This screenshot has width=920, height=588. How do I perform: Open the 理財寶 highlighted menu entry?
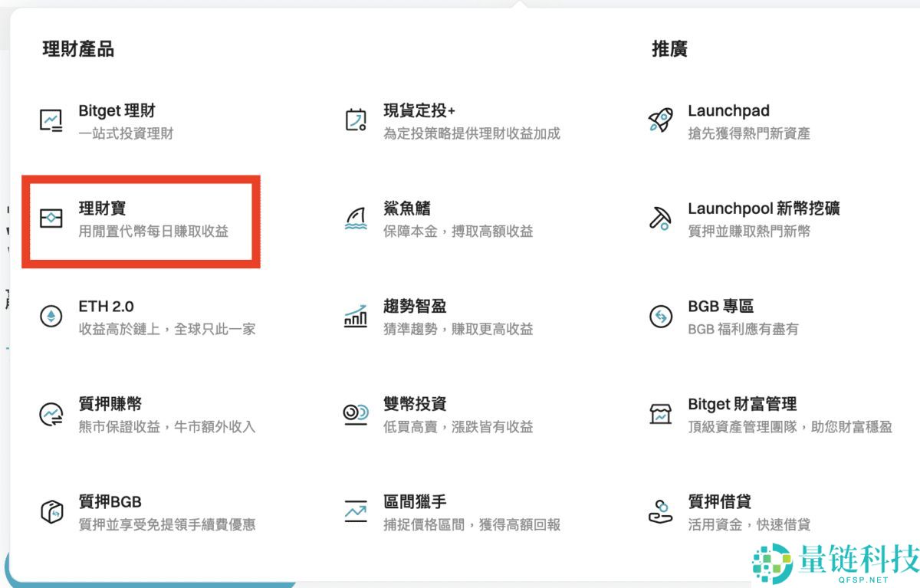pos(103,208)
